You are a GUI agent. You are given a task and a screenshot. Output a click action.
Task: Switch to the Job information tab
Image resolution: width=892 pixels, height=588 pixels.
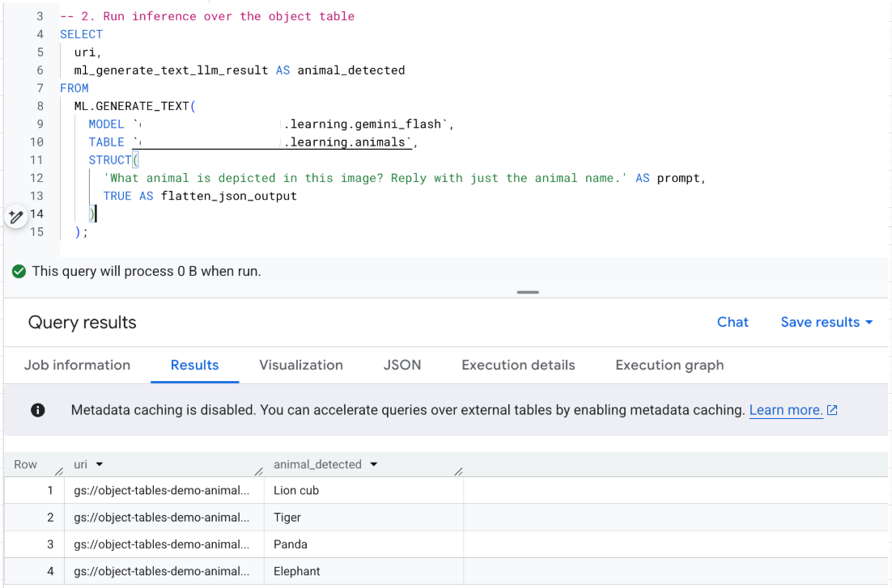coord(78,365)
